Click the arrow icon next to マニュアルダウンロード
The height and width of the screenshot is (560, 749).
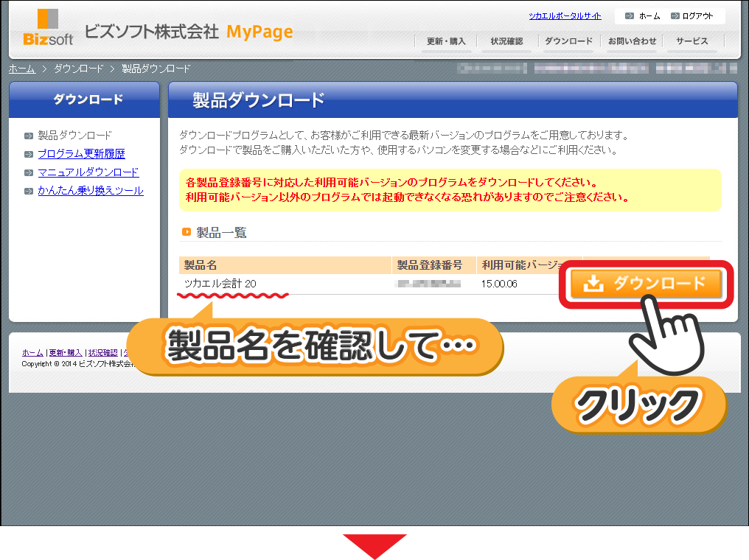pos(29,173)
